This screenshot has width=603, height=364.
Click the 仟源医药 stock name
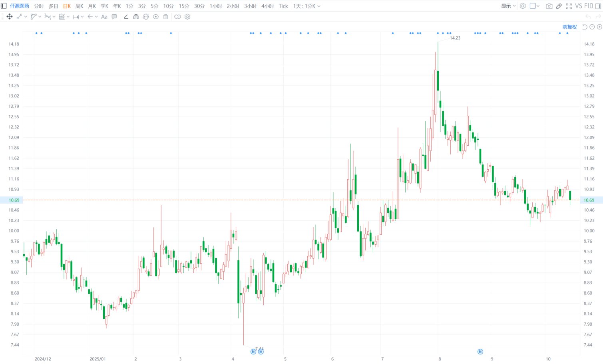point(20,6)
